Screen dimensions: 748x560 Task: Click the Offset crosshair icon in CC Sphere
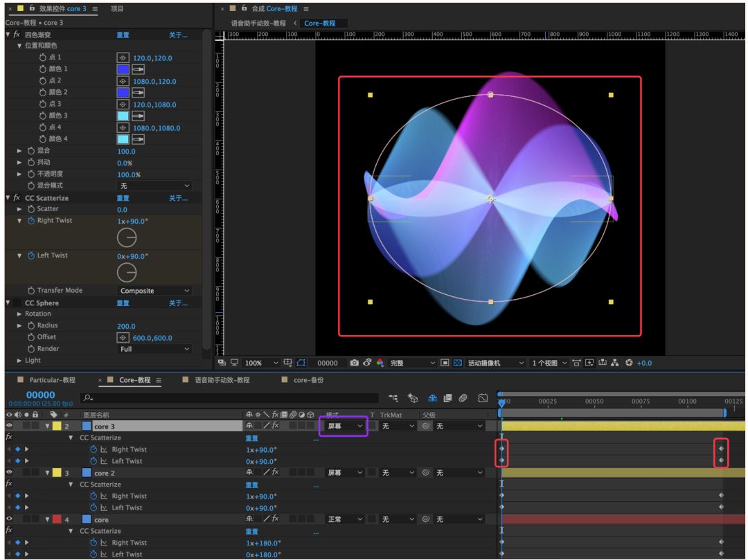[123, 337]
